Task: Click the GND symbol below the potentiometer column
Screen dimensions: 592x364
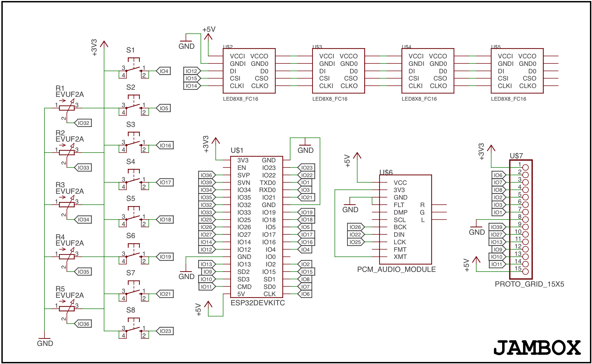Action: [45, 340]
